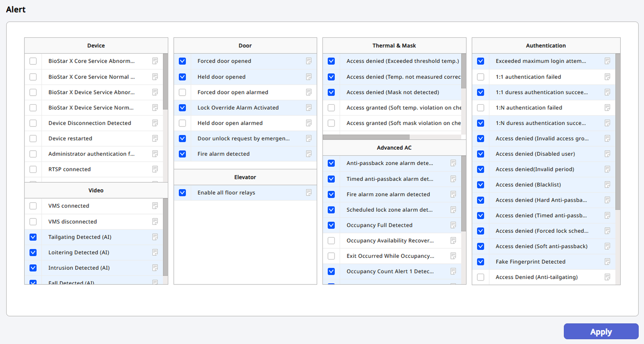Open message icon for Device restarted
Viewport: 644px width, 344px height.
(x=155, y=139)
